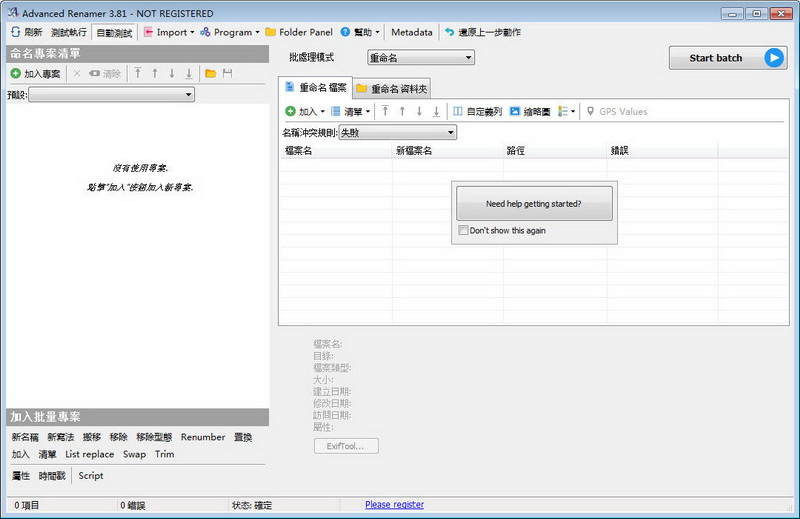Click 加入專案 add method button
Viewport: 800px width, 519px height.
[x=36, y=74]
